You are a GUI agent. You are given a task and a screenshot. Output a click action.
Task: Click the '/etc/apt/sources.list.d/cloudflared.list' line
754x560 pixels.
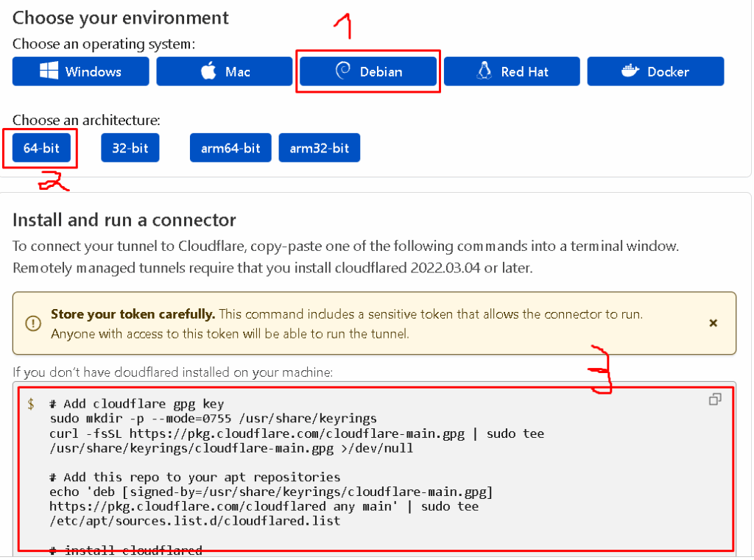194,521
